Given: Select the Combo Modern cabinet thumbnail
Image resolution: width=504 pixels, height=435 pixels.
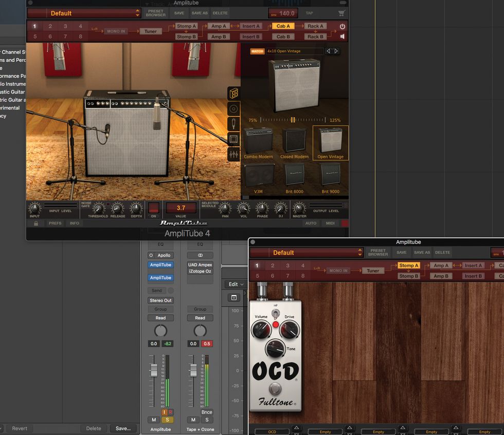Looking at the screenshot, I should [x=258, y=143].
